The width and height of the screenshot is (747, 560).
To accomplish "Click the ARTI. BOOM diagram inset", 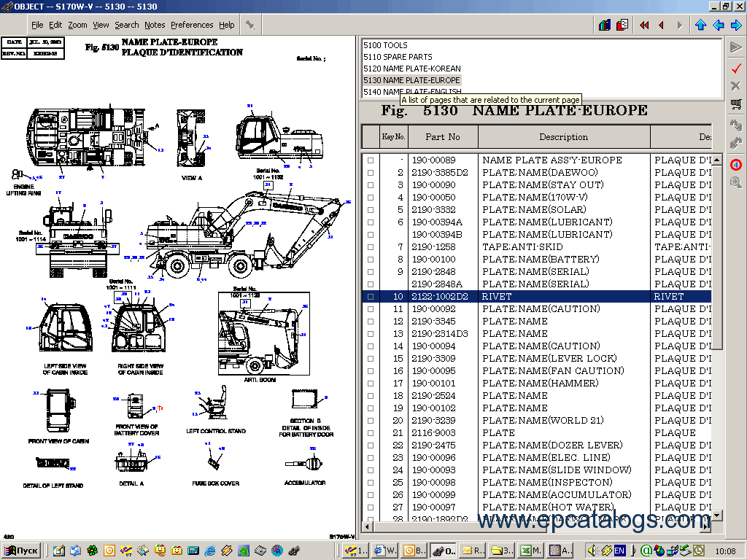I will pos(264,334).
